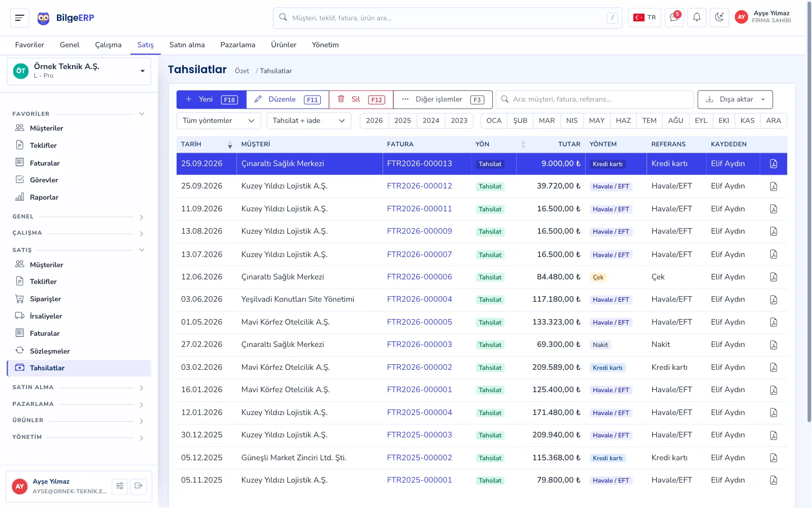Sort by the TARİH column arrows
The image size is (812, 508).
click(230, 144)
